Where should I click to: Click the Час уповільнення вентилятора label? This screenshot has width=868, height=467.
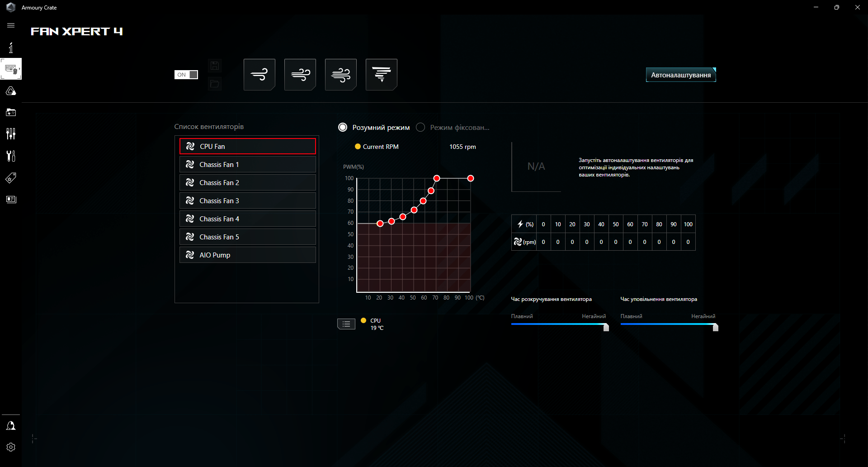pyautogui.click(x=659, y=299)
